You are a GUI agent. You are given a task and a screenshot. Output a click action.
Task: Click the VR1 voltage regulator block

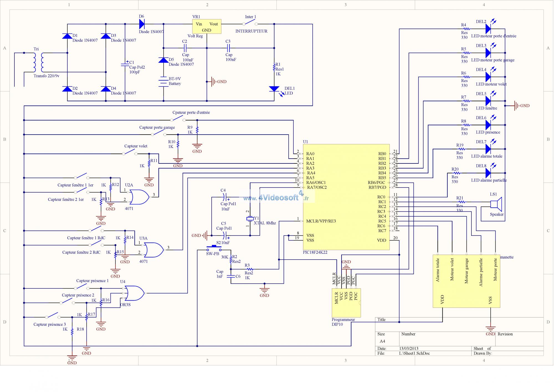207,27
